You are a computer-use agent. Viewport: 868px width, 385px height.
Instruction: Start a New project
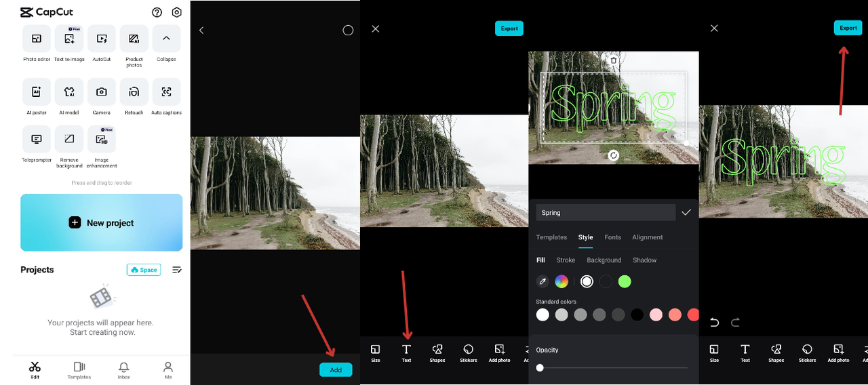pyautogui.click(x=102, y=222)
